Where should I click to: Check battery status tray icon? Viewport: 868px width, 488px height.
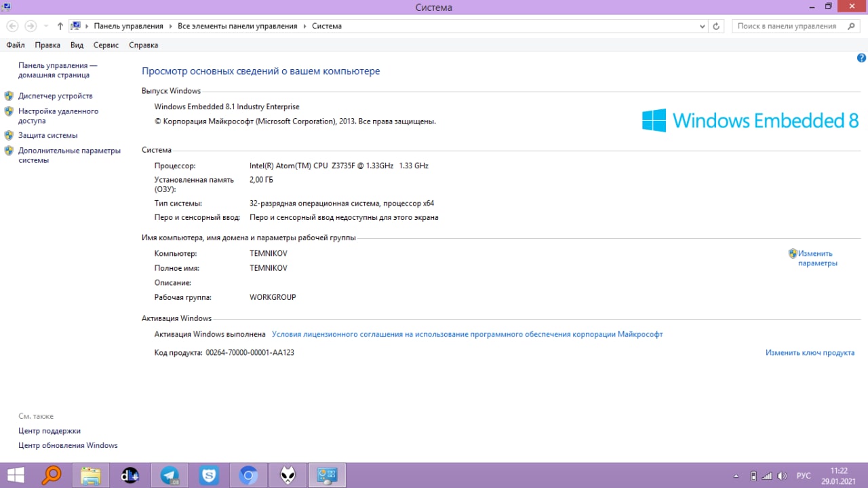(x=753, y=476)
